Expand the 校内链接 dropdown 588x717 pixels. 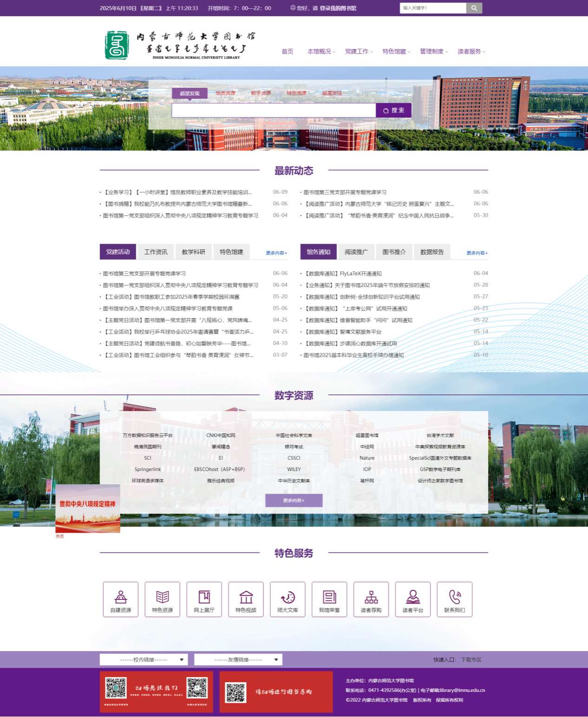(x=144, y=659)
